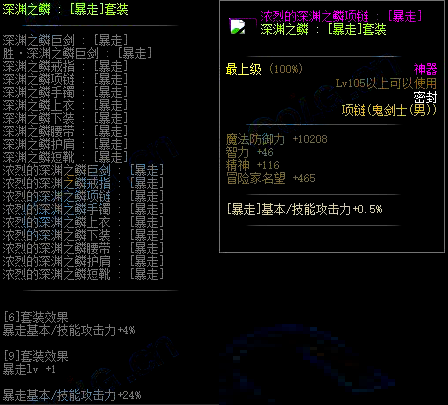Click the necklace item icon in the tooltip
This screenshot has width=448, height=405.
[x=238, y=27]
